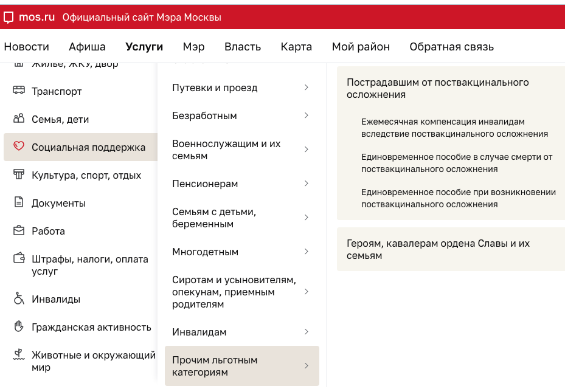
Task: Select Транспорт category label
Action: pyautogui.click(x=57, y=91)
